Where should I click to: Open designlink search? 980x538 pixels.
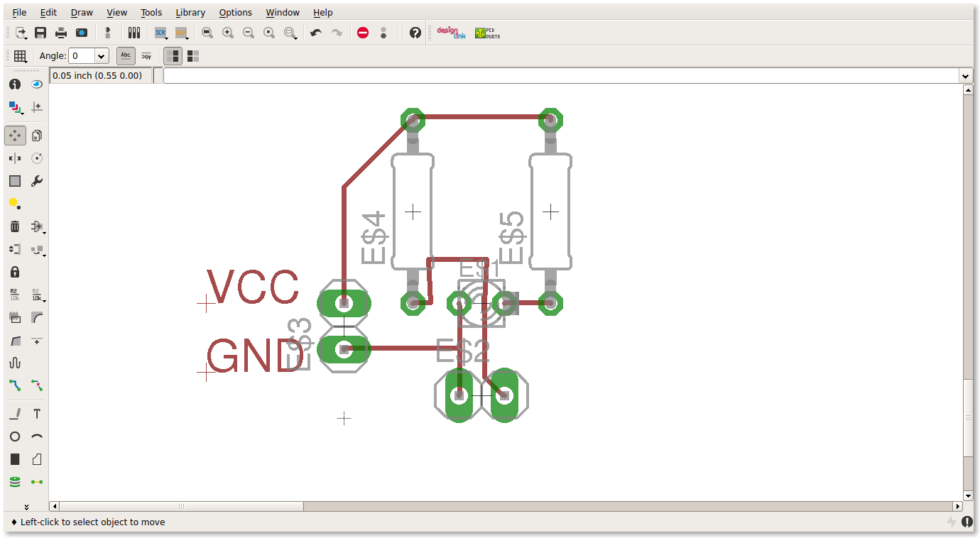point(451,33)
